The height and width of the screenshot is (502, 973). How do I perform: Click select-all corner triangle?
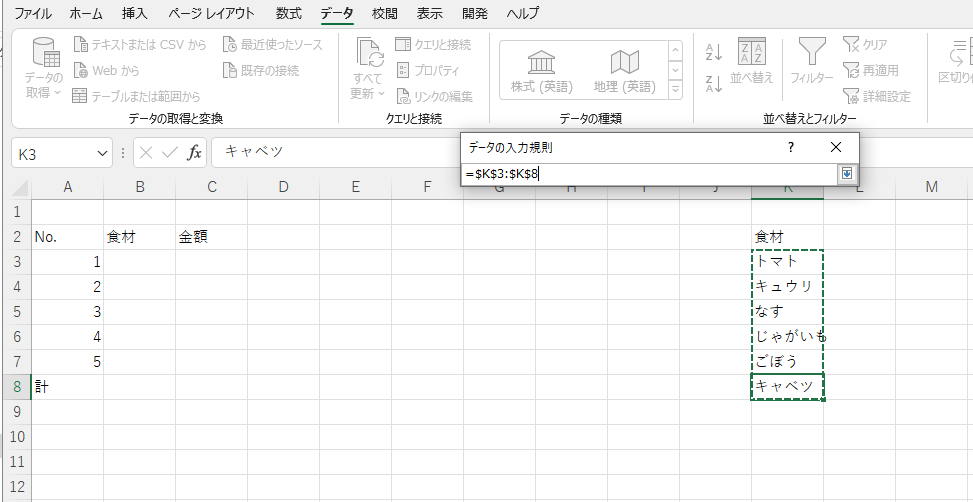click(20, 187)
